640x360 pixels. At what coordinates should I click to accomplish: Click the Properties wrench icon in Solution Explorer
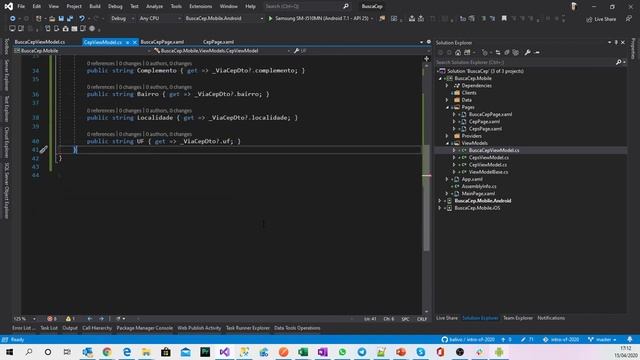(527, 52)
